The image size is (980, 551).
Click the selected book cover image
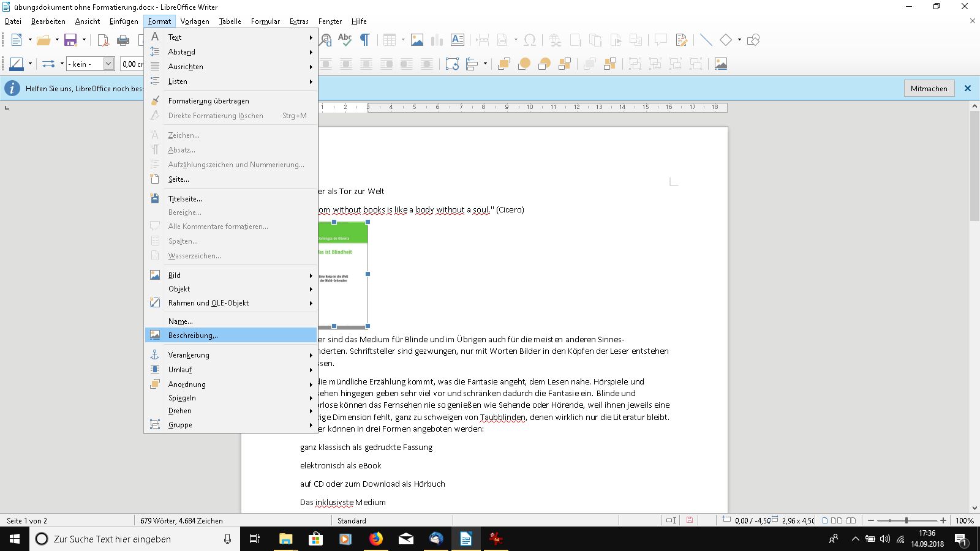click(343, 274)
